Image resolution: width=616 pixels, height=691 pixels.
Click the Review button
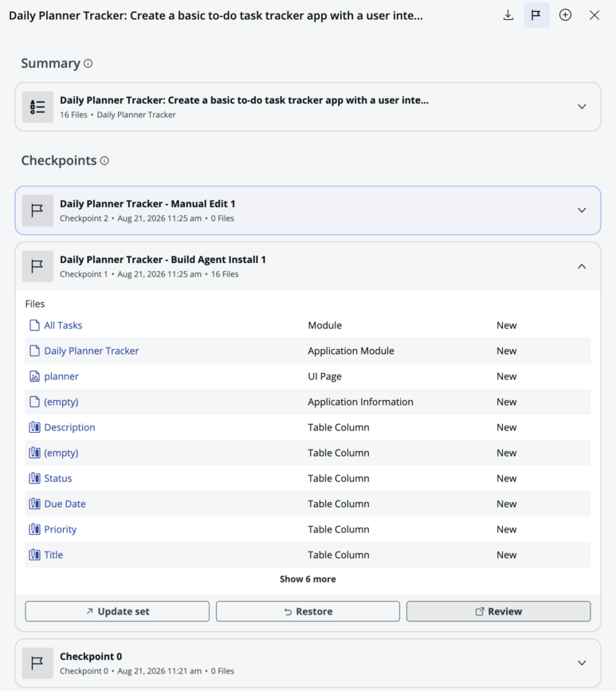pos(498,611)
